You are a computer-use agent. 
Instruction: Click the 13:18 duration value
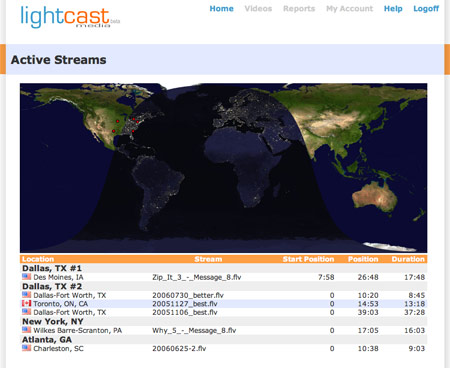414,304
